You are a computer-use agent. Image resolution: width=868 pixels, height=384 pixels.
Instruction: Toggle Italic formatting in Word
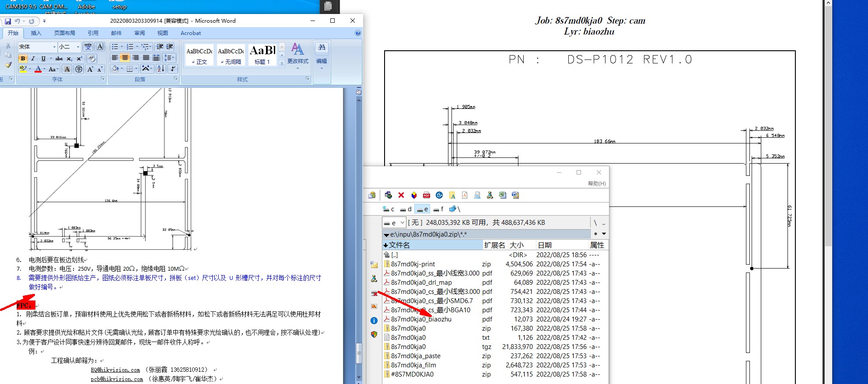(33, 58)
